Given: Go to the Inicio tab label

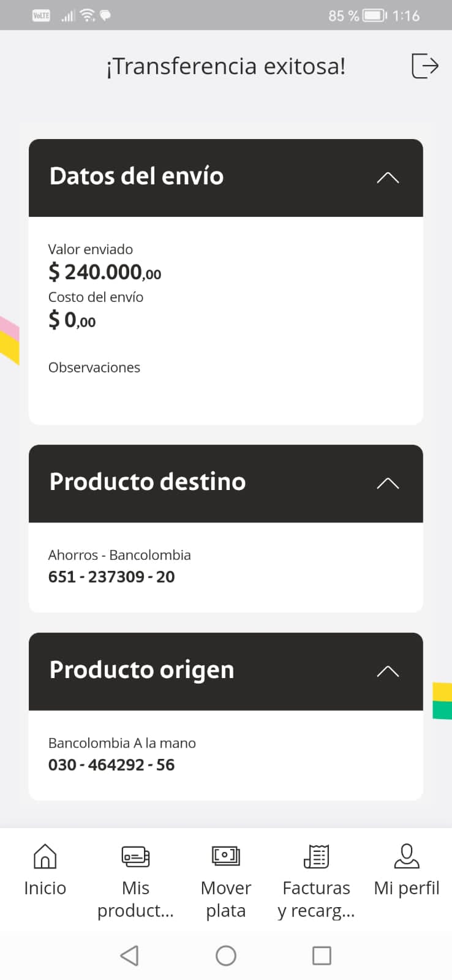Looking at the screenshot, I should [x=45, y=888].
